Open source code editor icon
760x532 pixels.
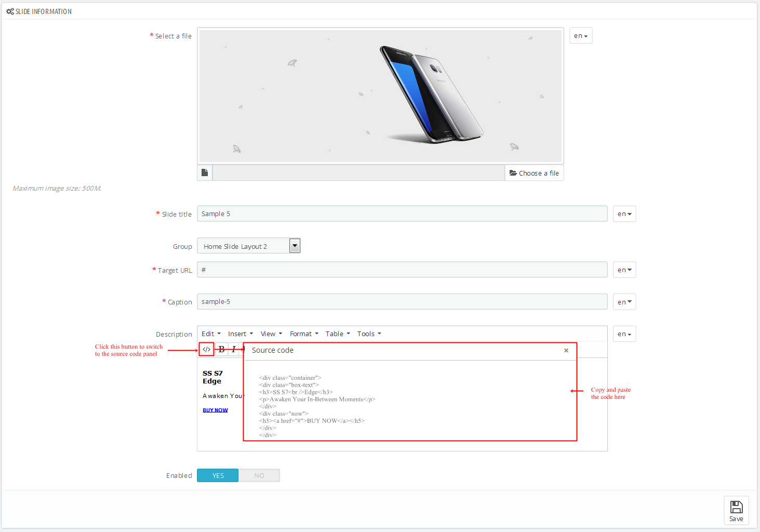(x=206, y=349)
